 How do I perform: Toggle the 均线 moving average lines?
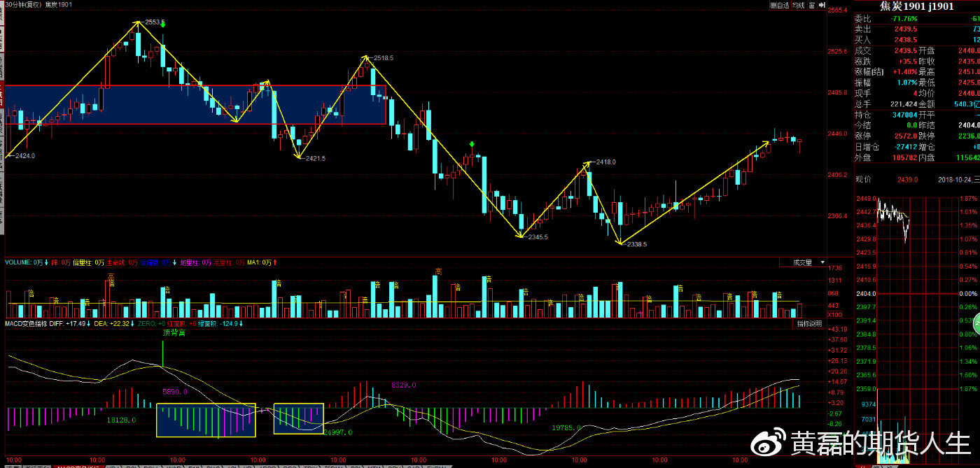[799, 5]
